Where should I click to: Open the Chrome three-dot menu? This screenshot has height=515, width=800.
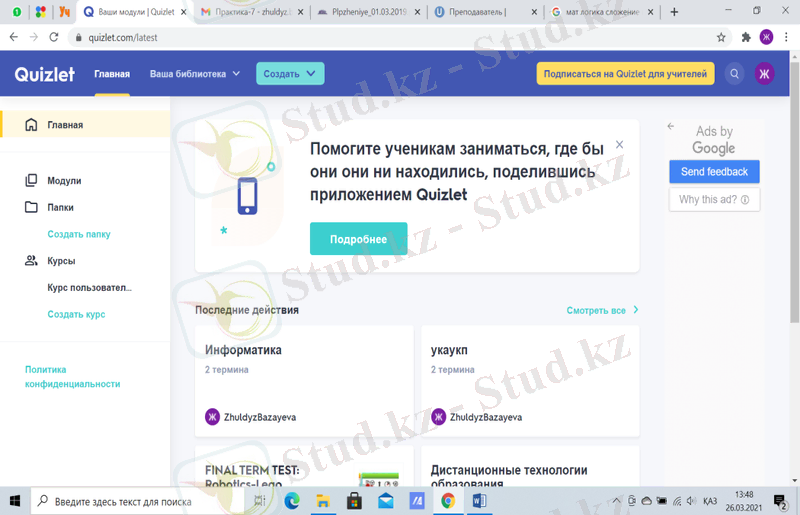[x=786, y=37]
